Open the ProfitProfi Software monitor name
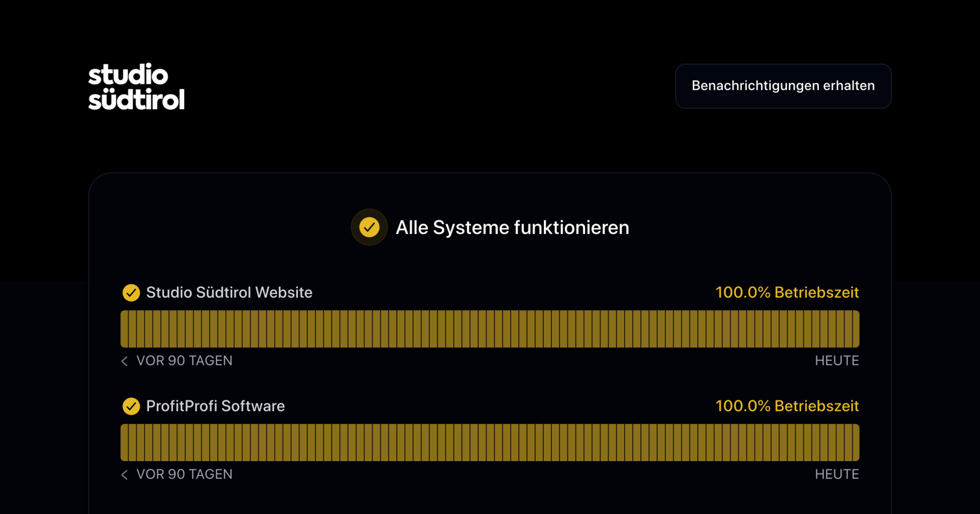Screen dimensions: 980x514 pos(215,406)
